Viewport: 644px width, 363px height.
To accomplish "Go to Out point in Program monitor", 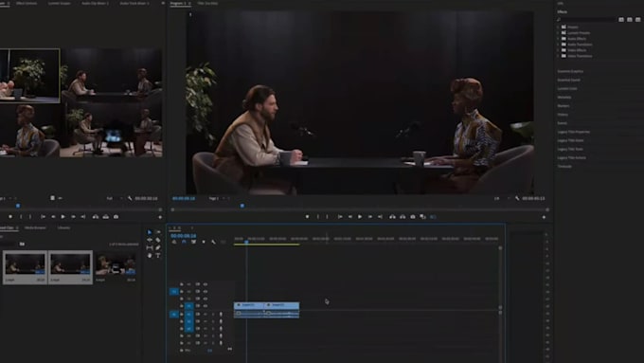I will (381, 217).
